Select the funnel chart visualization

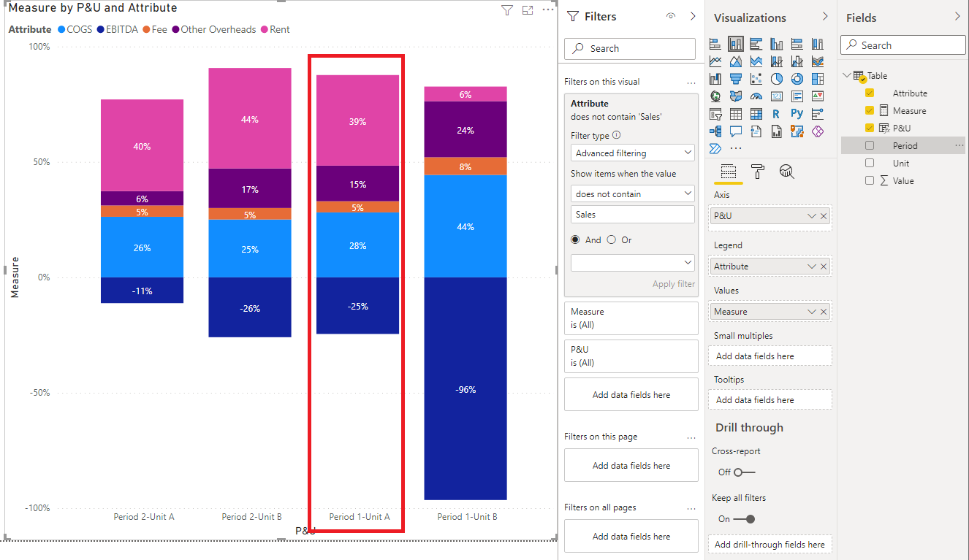click(736, 79)
